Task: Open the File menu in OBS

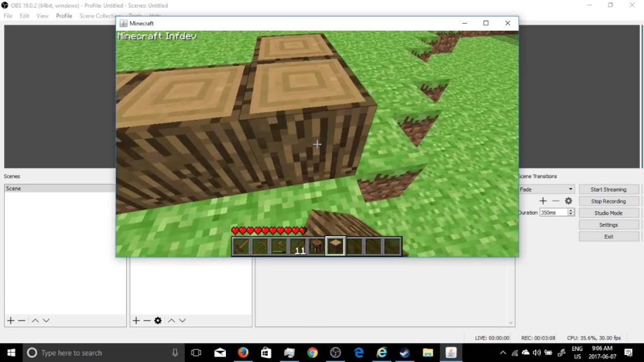Action: 8,16
